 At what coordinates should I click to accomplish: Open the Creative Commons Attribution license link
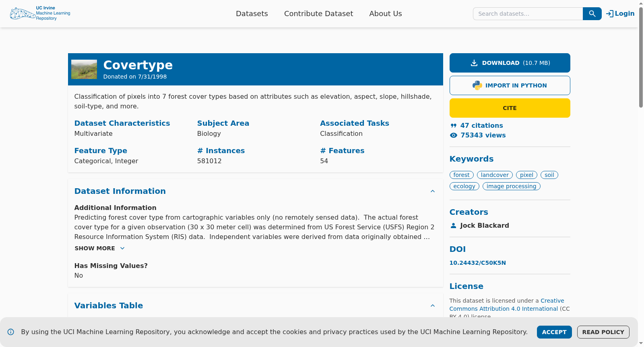point(507,305)
